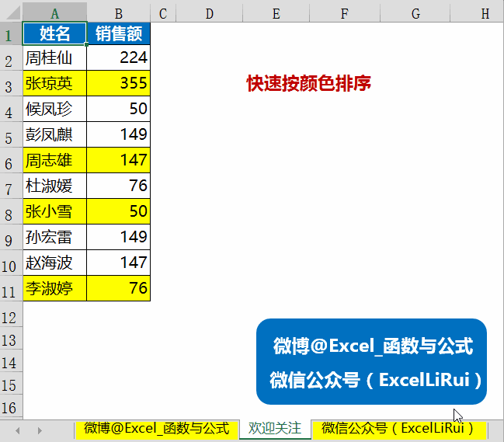504x442 pixels.
Task: Select yellow cell 张小雪
Action: (x=54, y=211)
